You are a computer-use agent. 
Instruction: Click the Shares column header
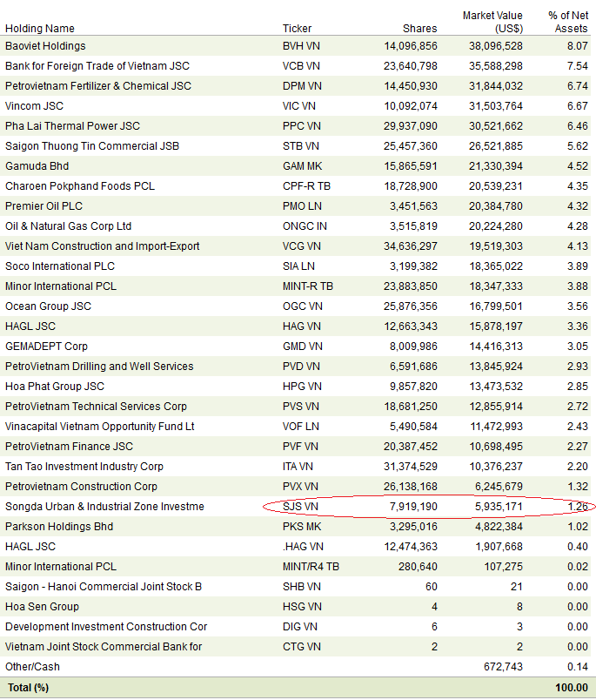(x=420, y=29)
